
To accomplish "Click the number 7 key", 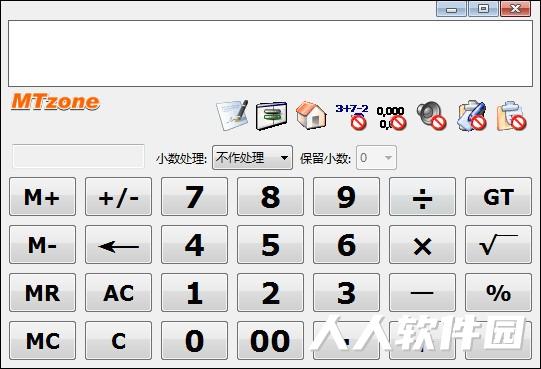I will (x=194, y=196).
